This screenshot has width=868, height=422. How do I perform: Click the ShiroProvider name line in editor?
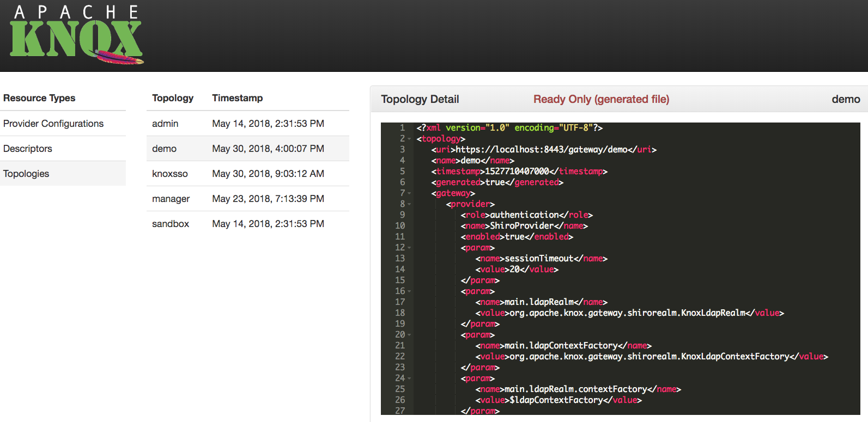point(524,226)
